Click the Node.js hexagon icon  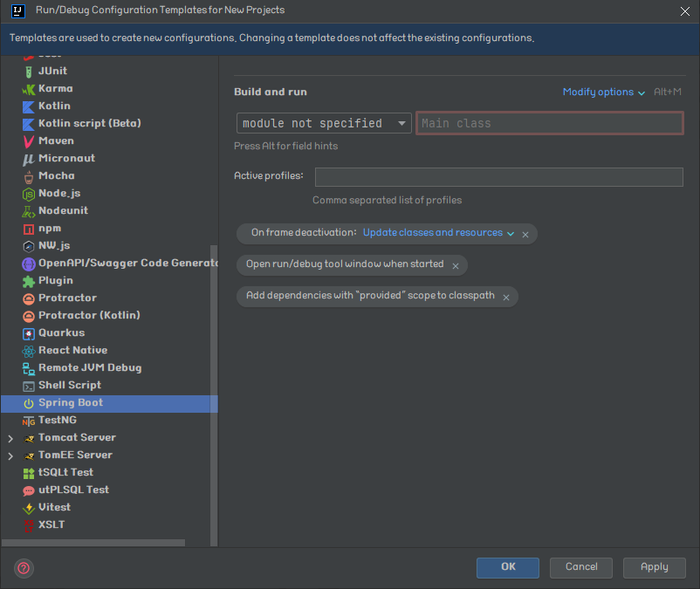(x=29, y=194)
